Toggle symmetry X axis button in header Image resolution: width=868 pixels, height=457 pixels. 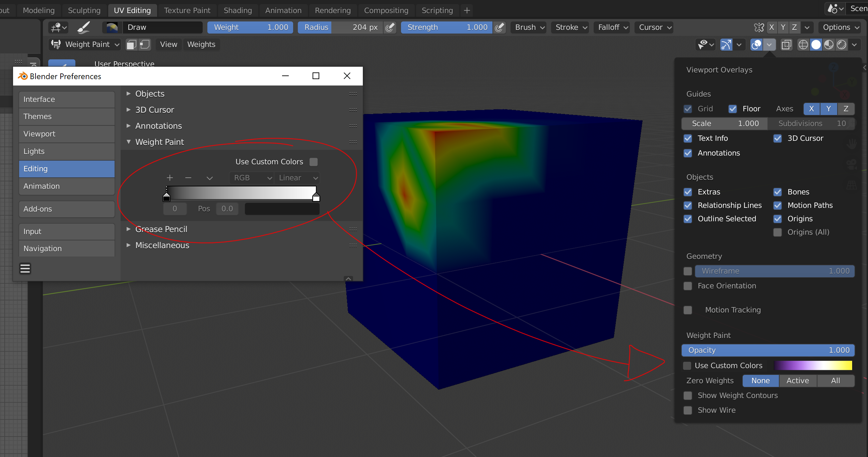pyautogui.click(x=772, y=27)
